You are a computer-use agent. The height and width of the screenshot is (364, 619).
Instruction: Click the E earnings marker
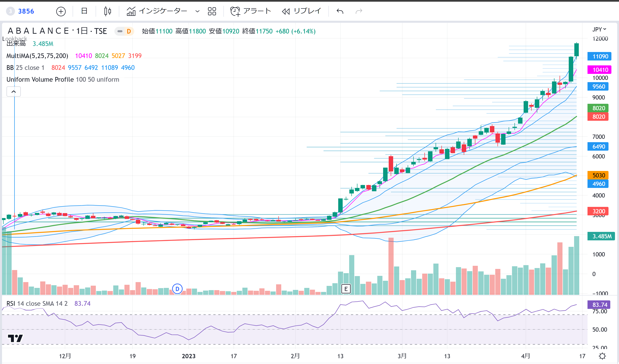346,289
